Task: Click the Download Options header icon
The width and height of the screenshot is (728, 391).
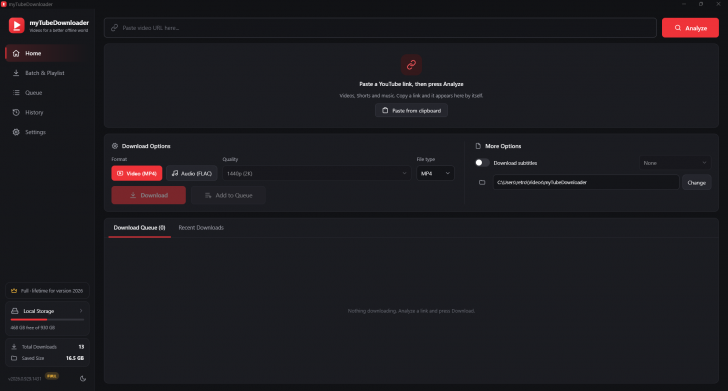Action: [115, 146]
